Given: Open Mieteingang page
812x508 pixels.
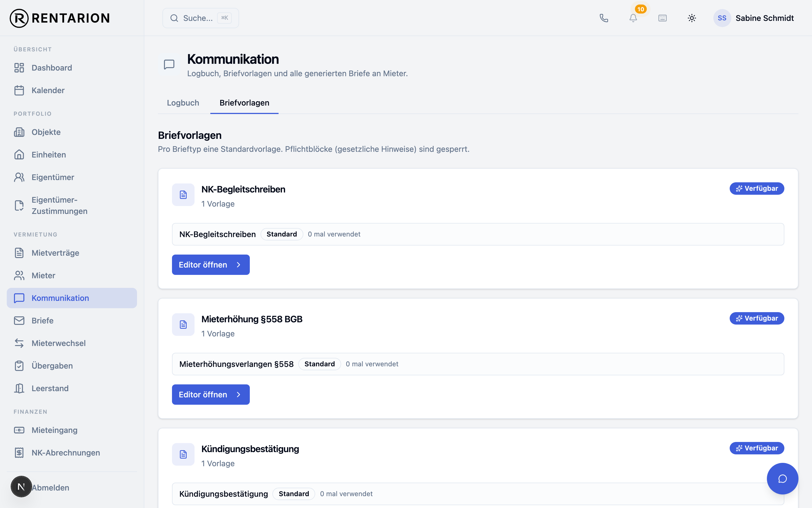Looking at the screenshot, I should pyautogui.click(x=72, y=430).
